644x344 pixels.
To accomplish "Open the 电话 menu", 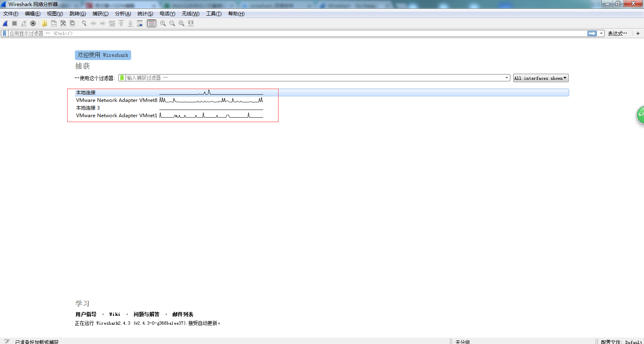I will pos(167,14).
